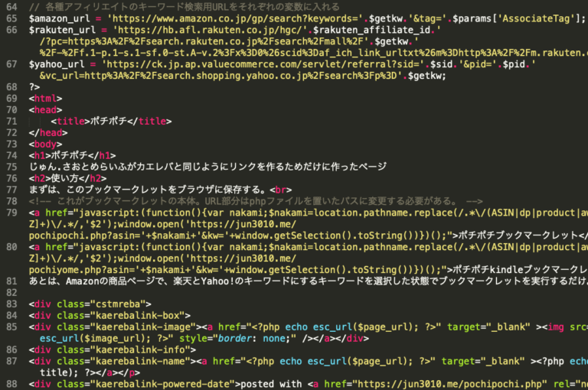Click the <title> tag on line 71
The image size is (588, 390).
(70, 122)
